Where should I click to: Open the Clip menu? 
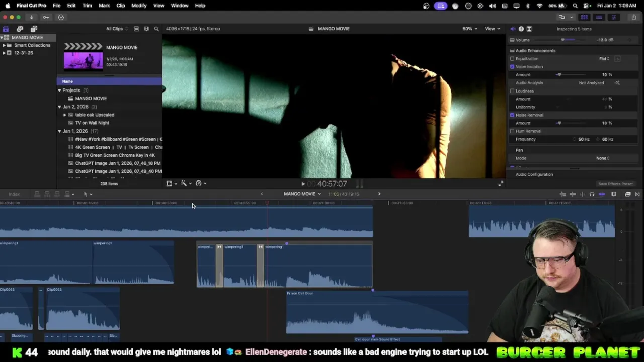point(121,6)
